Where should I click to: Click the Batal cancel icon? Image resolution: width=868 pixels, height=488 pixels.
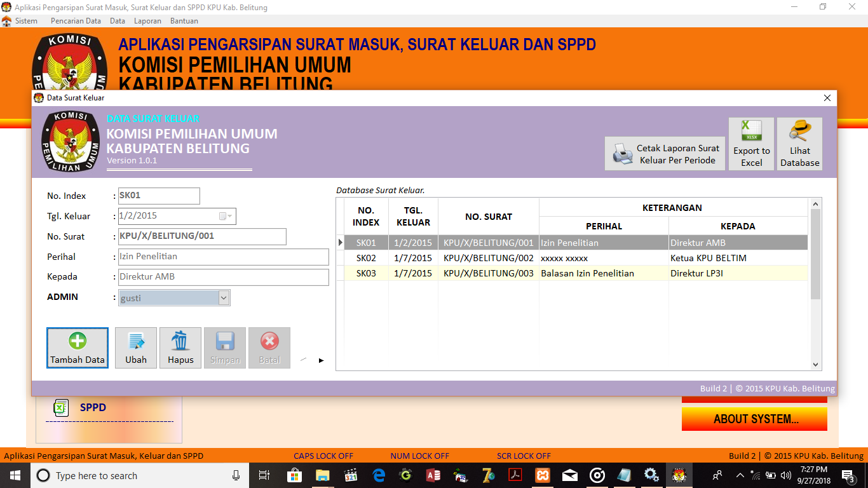coord(269,342)
